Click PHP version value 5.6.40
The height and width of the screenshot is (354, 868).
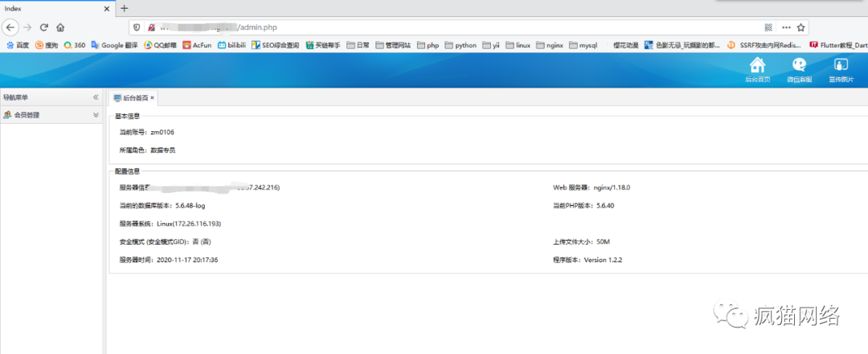pos(605,205)
